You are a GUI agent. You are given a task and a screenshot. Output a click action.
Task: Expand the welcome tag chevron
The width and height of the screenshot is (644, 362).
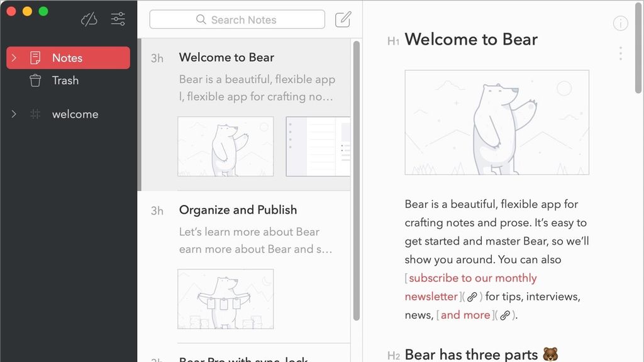tap(14, 114)
